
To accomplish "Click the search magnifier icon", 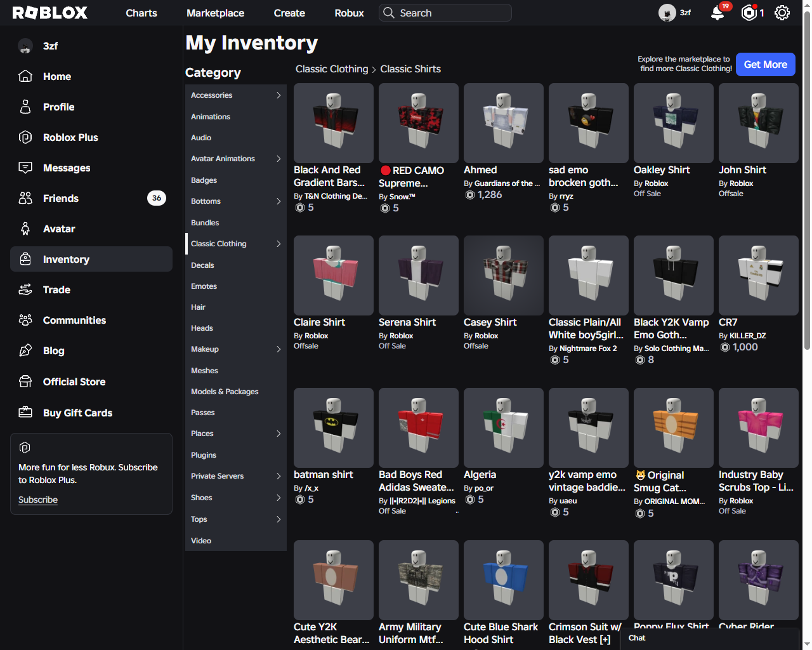I will tap(389, 13).
